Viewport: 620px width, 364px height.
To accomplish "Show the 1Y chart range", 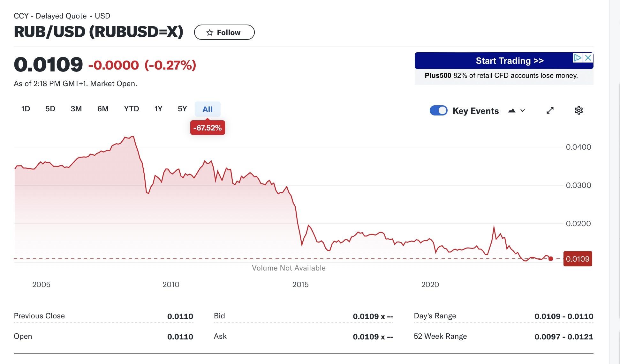I will point(158,109).
